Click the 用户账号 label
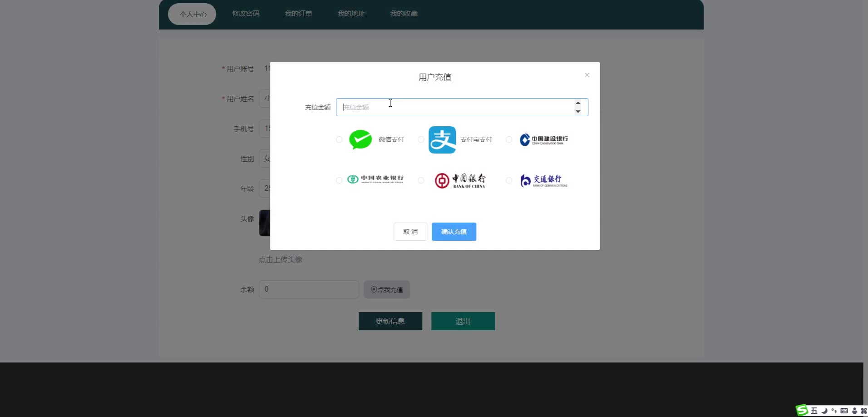Viewport: 868px width, 417px height. 240,69
